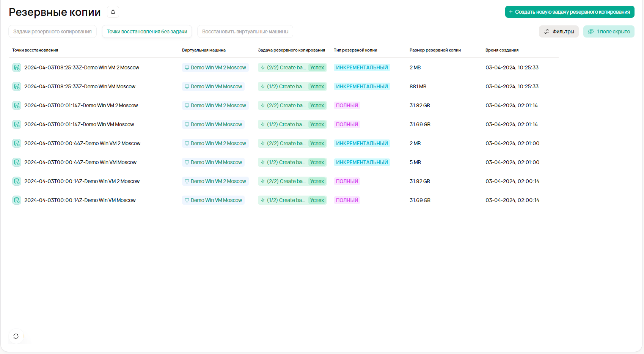Click the restore point icon for 2024-04-03T00:00:44Z-Demo Win VM Moscow
The width and height of the screenshot is (644, 354).
coord(17,162)
